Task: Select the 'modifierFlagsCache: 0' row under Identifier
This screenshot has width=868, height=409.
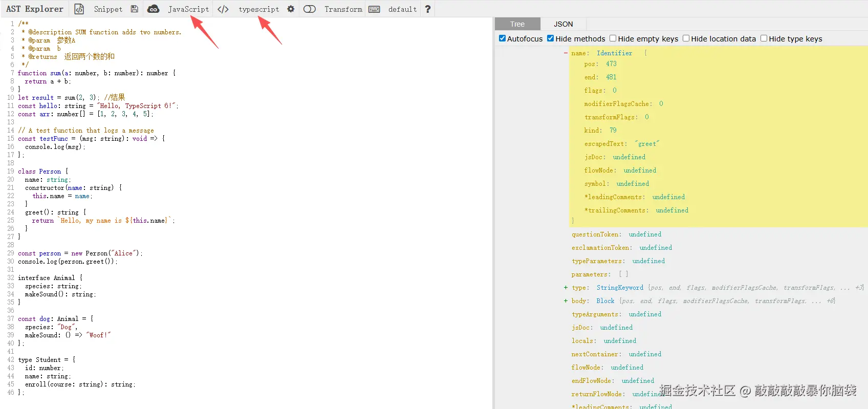Action: (x=623, y=104)
